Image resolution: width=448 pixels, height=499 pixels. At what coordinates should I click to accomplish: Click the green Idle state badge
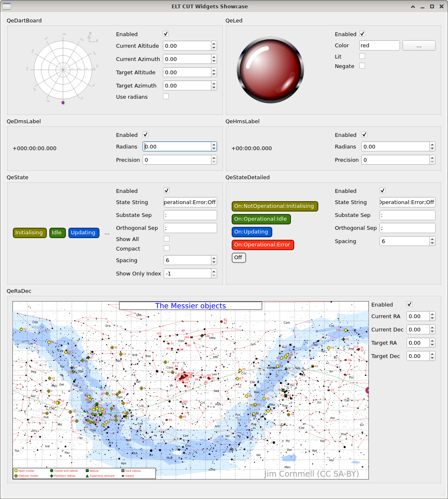pyautogui.click(x=57, y=233)
